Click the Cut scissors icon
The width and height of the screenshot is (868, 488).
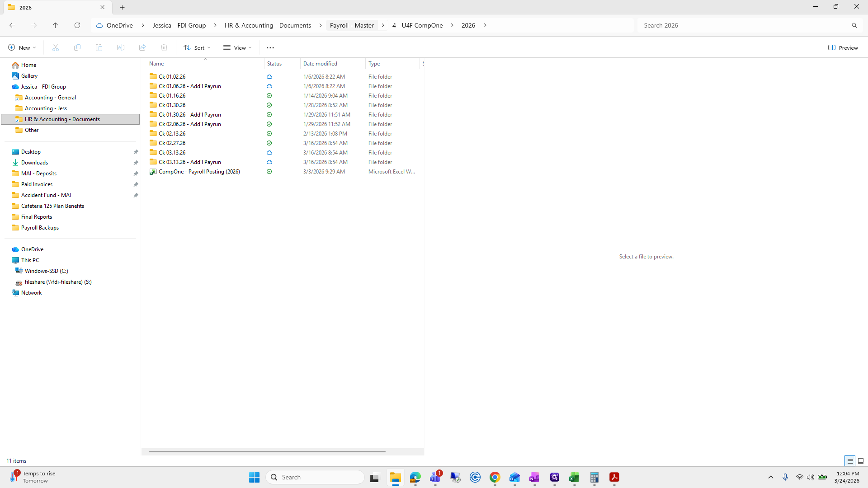(56, 47)
